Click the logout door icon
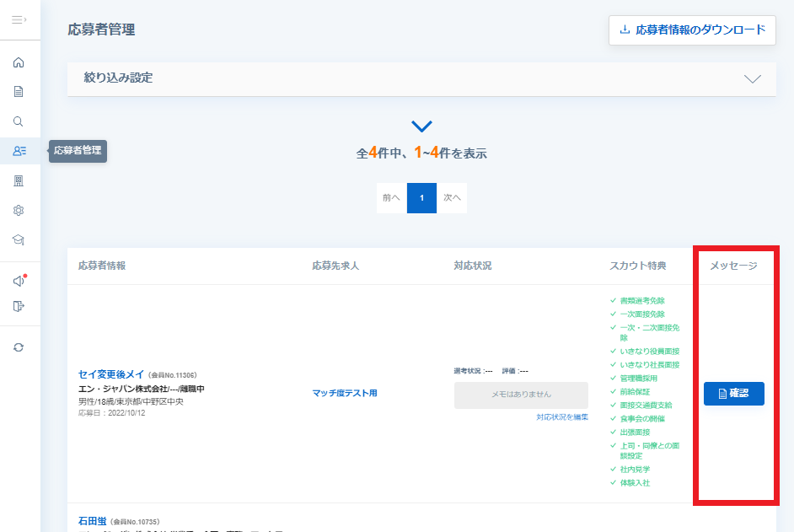 pyautogui.click(x=19, y=306)
